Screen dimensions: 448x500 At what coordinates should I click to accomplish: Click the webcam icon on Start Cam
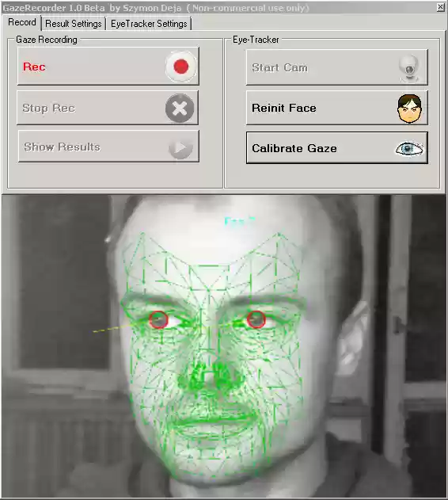(409, 68)
